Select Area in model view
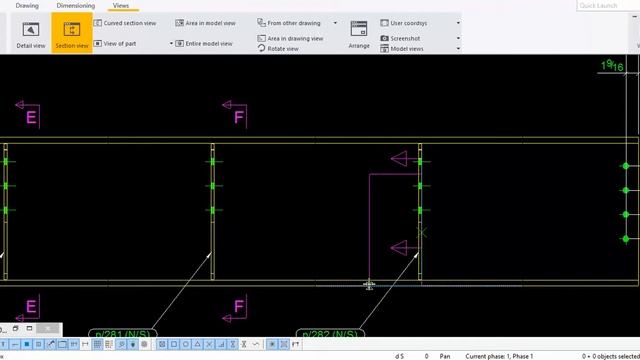Viewport: 640px width, 360px height. (x=205, y=23)
